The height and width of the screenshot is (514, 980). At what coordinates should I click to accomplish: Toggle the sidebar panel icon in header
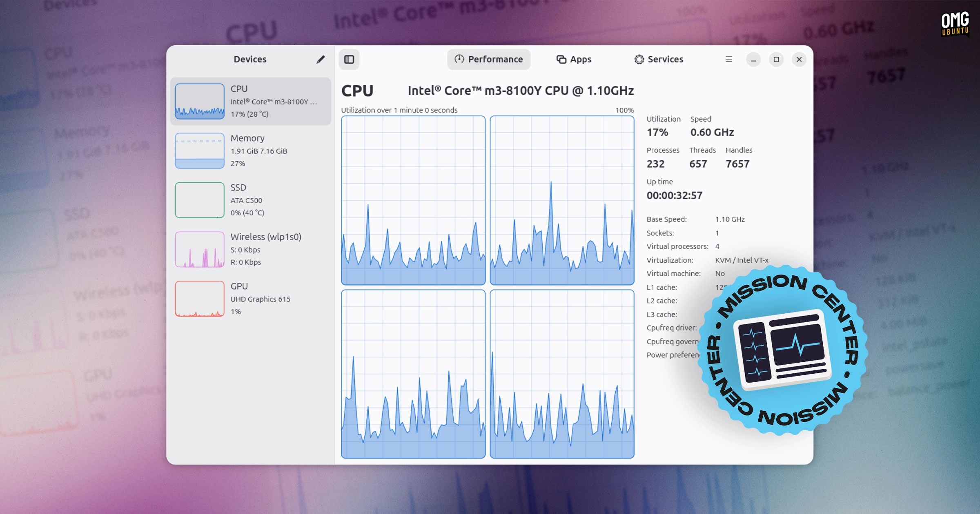point(349,59)
